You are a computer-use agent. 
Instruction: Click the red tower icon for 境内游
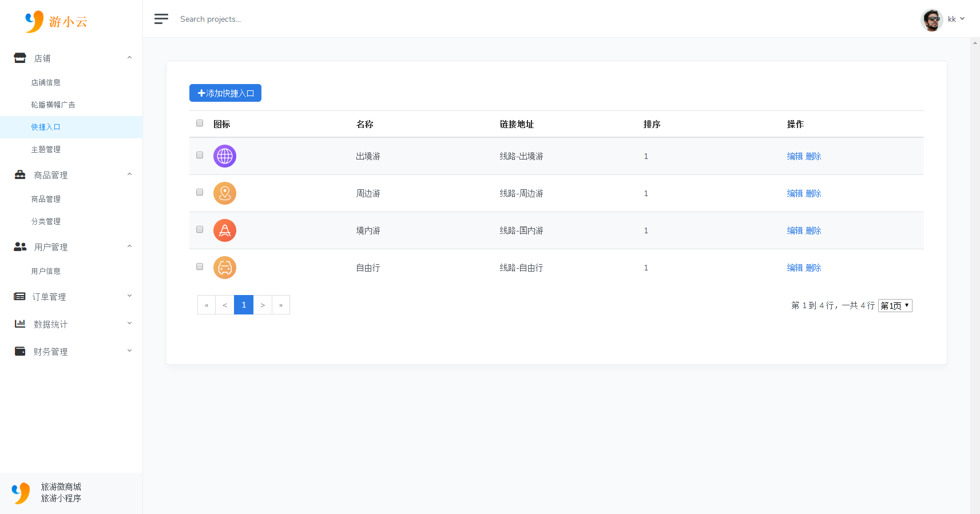click(225, 230)
